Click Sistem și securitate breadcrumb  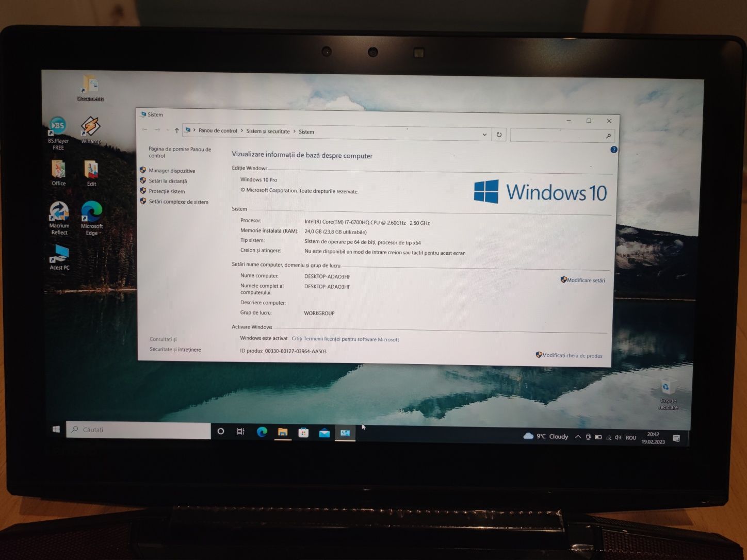(x=268, y=131)
